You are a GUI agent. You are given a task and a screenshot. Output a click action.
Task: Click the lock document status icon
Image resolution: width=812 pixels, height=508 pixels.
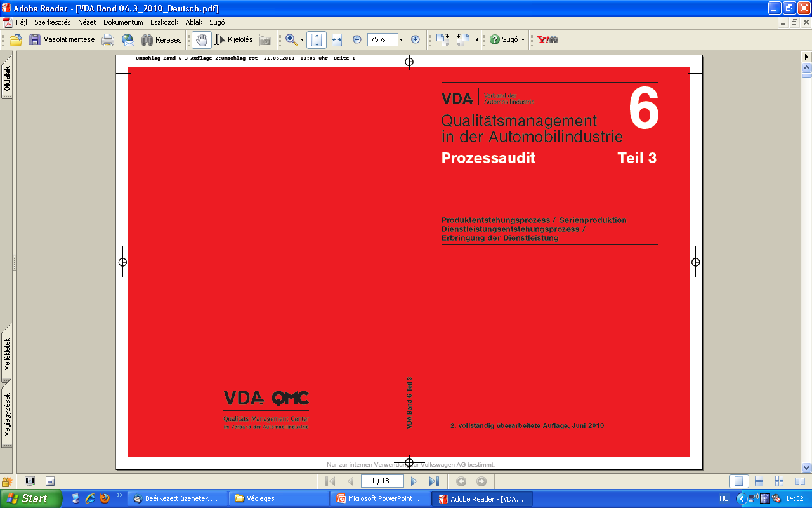(7, 481)
